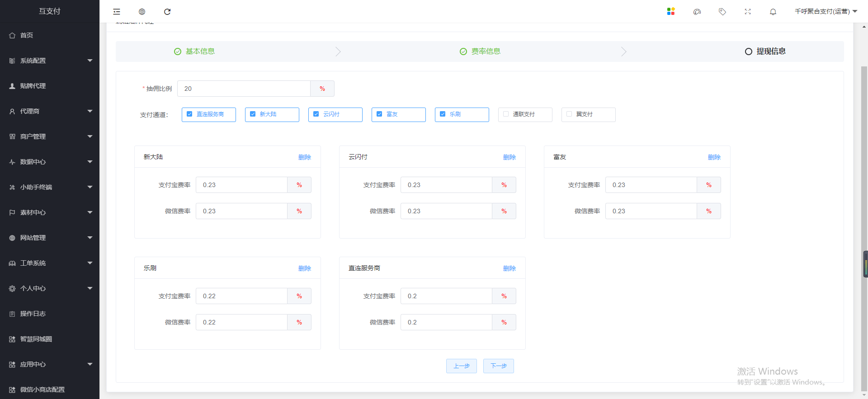Viewport: 868px width, 399px height.
Task: Expand the 工单系统 menu arrow
Action: pos(90,263)
